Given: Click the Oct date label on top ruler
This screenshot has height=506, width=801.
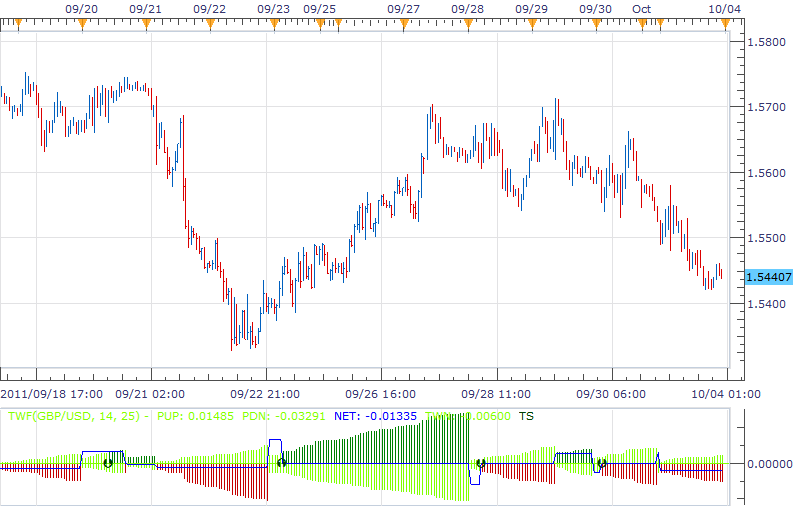Looking at the screenshot, I should point(642,9).
